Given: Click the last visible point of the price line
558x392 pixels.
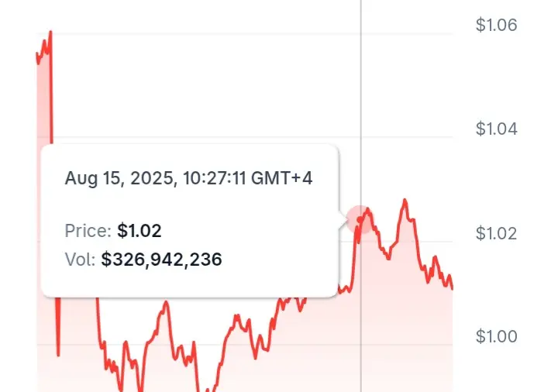Looking at the screenshot, I should pos(453,288).
